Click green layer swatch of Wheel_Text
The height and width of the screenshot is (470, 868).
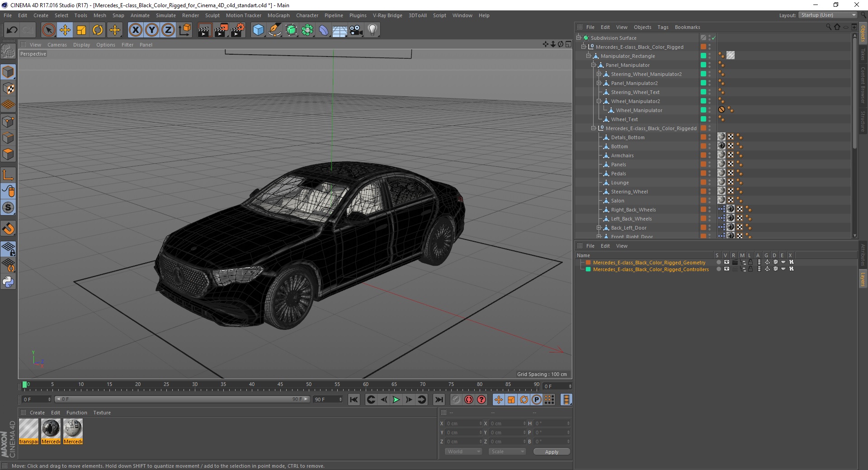703,119
